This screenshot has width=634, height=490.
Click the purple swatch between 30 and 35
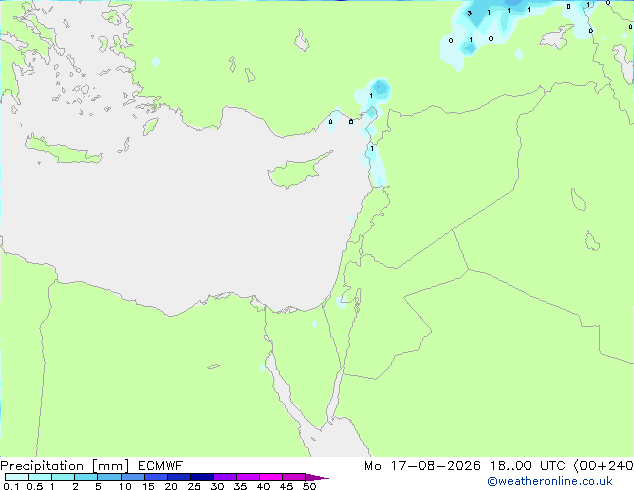click(225, 477)
